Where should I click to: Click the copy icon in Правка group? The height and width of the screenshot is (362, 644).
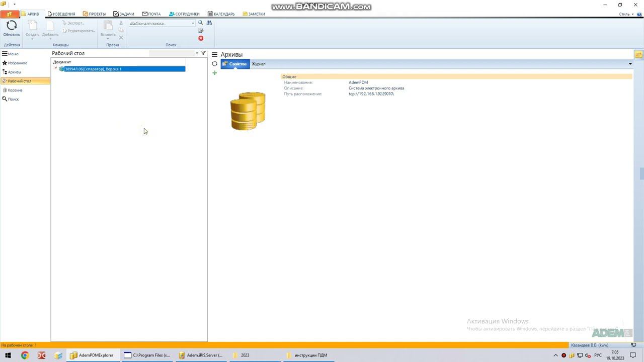pos(121,30)
